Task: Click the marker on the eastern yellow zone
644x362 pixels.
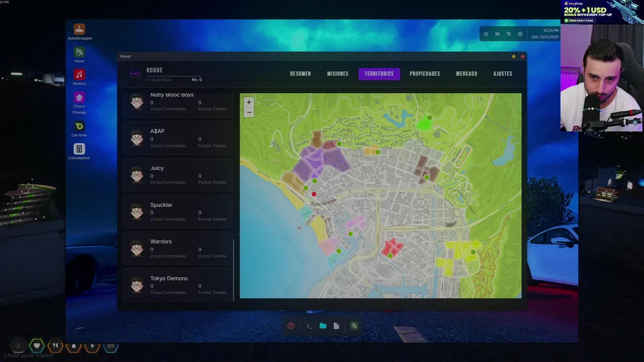Action: click(473, 252)
